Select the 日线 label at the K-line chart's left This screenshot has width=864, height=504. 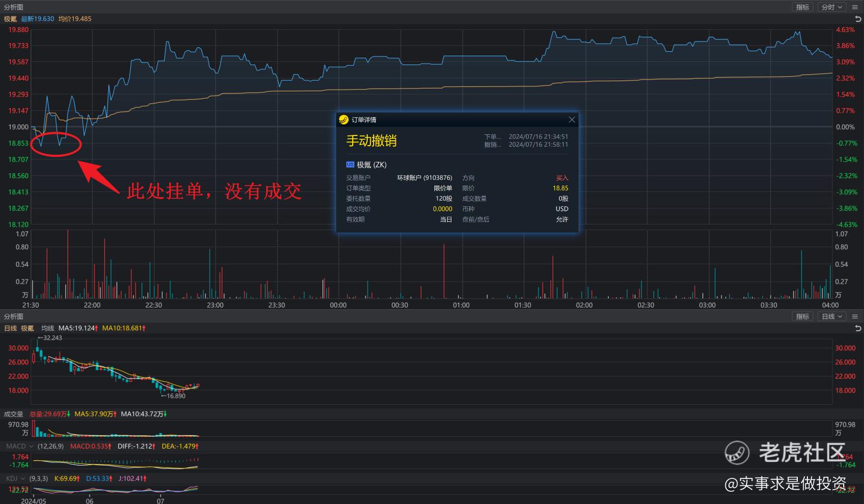[11, 328]
